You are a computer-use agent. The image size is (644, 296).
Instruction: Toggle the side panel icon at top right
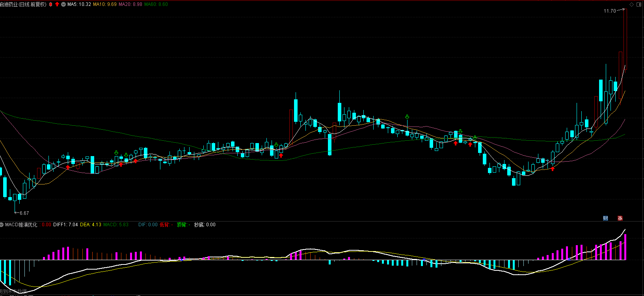639,4
